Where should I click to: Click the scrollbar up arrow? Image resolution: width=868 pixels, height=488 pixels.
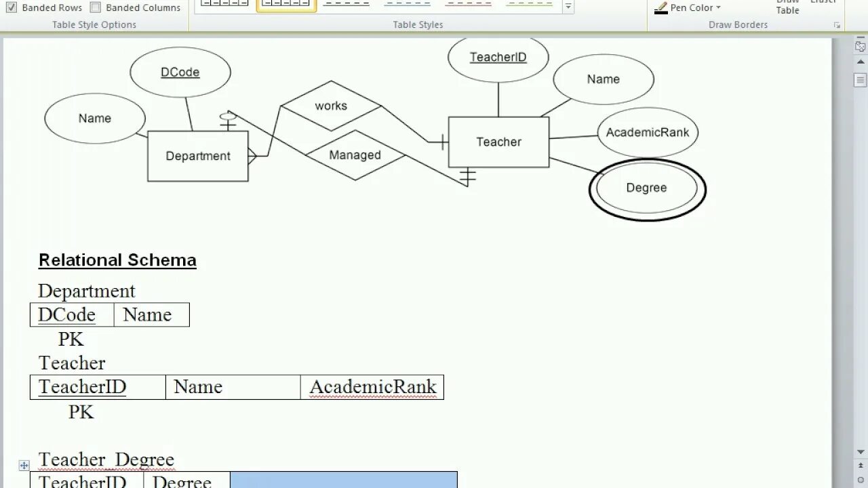pos(861,62)
